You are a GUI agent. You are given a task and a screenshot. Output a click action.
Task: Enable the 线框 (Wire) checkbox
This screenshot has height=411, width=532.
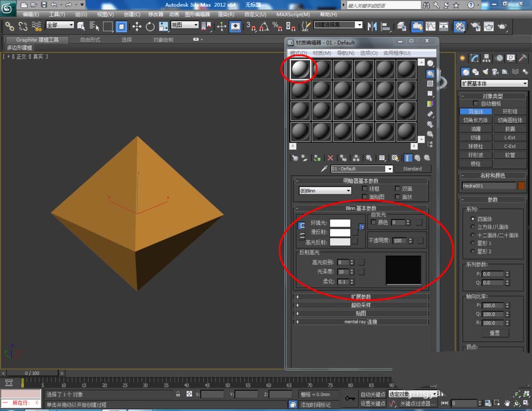[364, 189]
